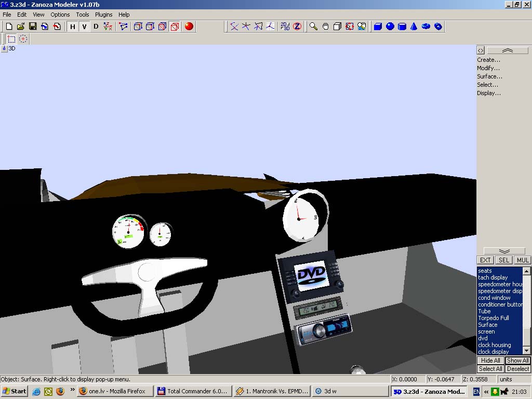Screen dimensions: 532x399
Task: Click the first red-blue lines snapping icon
Action: coord(234,26)
